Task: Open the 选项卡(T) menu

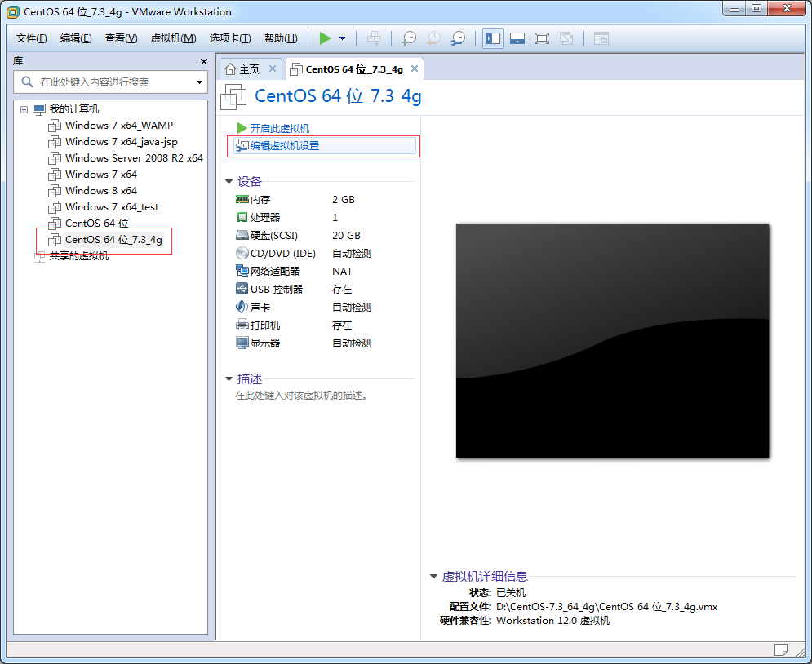Action: tap(230, 38)
